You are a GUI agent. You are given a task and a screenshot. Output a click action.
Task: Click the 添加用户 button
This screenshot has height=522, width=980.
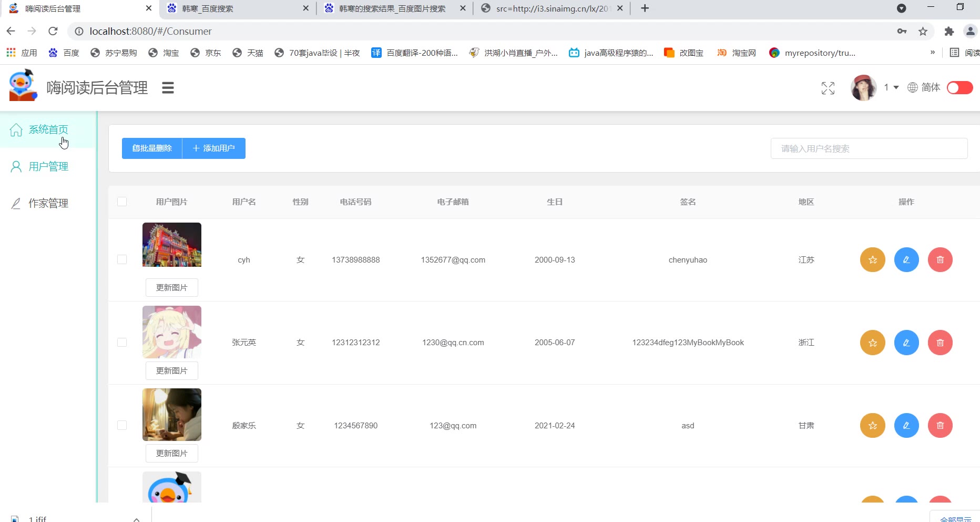tap(214, 148)
